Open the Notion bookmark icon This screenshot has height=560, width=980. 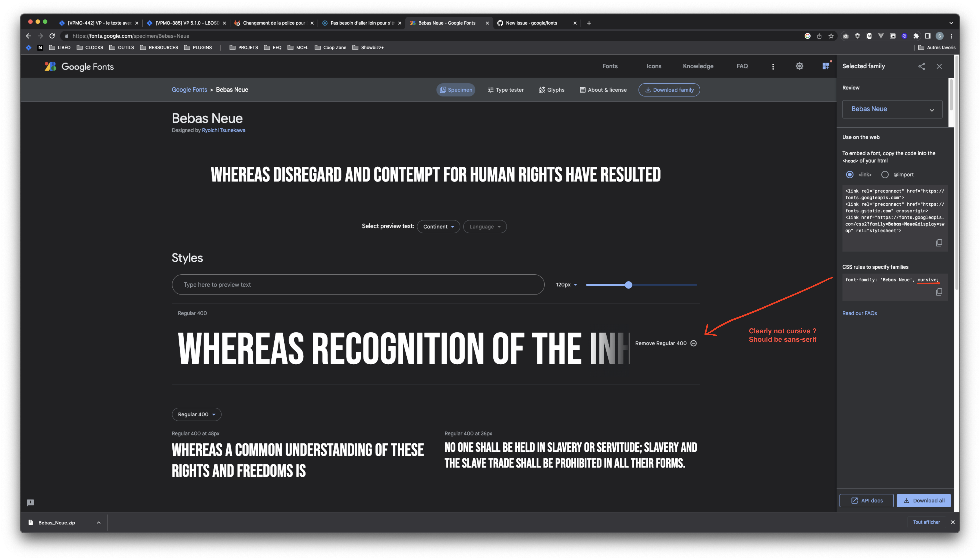click(x=40, y=48)
